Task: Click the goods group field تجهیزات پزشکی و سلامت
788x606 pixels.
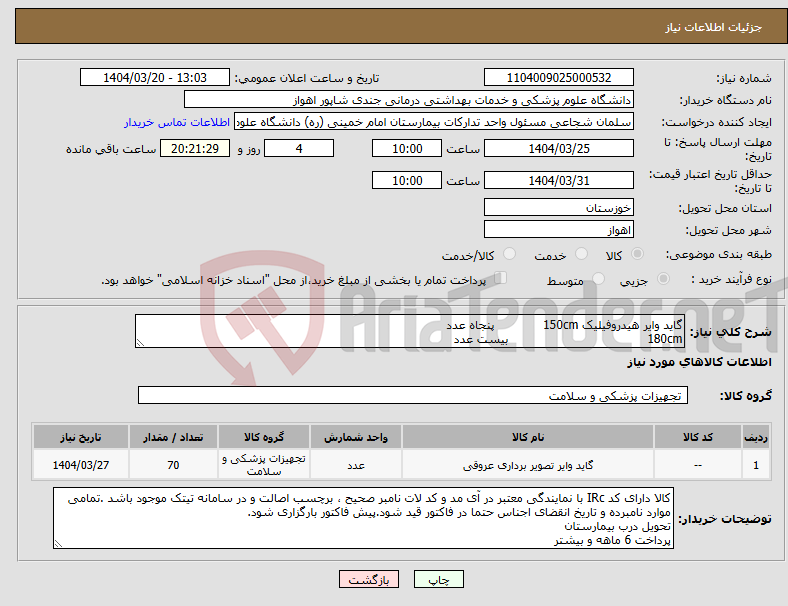Action: click(413, 395)
